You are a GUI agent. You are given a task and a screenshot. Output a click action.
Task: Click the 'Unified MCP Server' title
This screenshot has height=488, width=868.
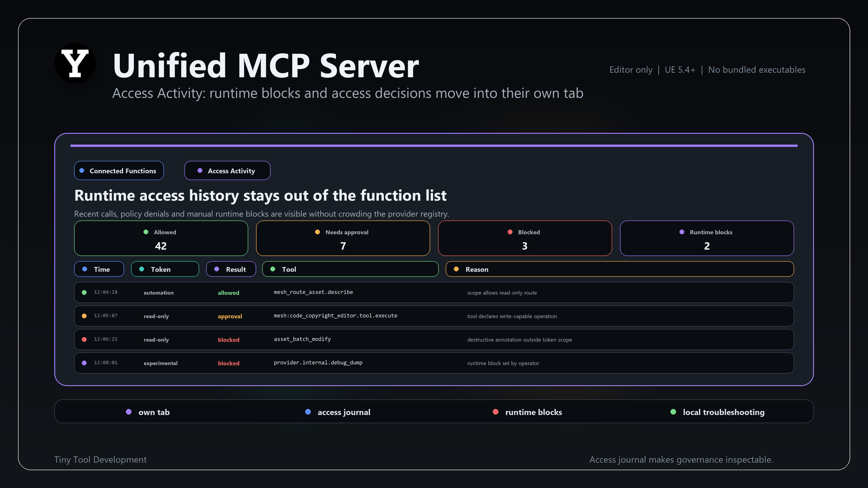(x=266, y=66)
